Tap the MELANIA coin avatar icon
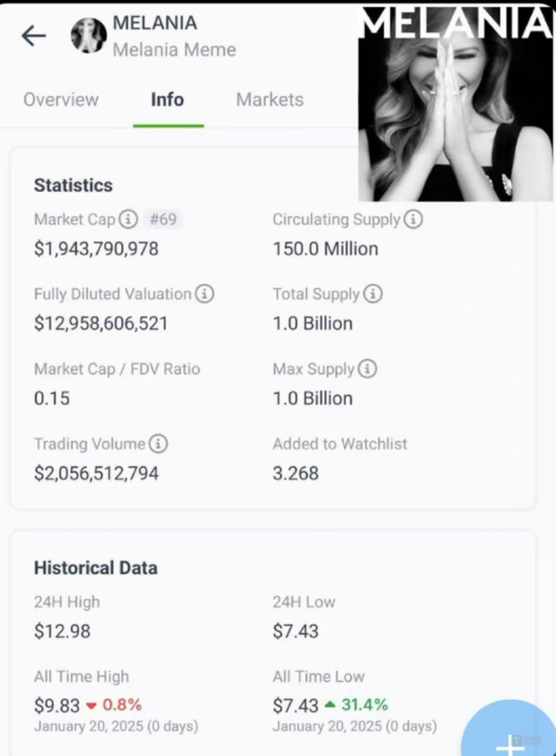 click(89, 36)
